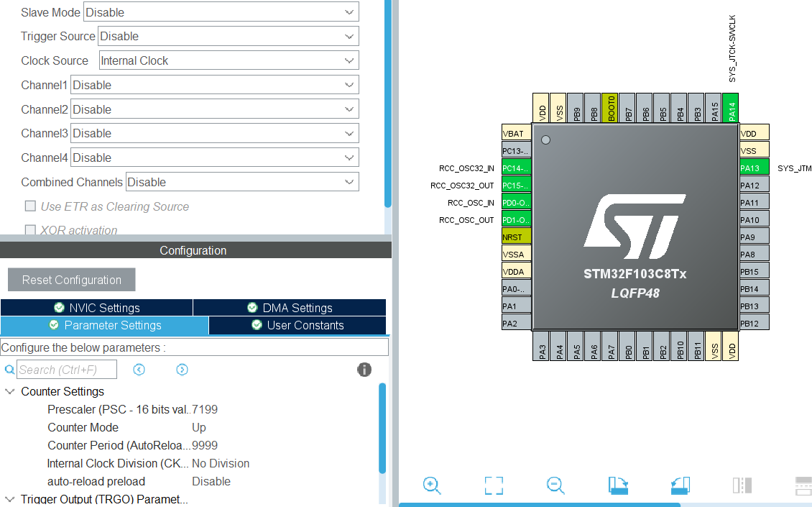The height and width of the screenshot is (507, 812).
Task: Go to next search result arrow
Action: click(x=182, y=370)
